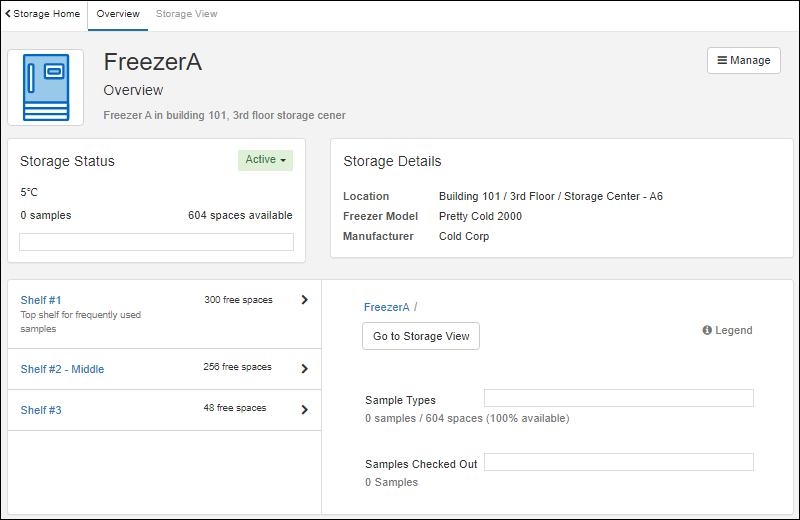Open the Shelf #1 link
Viewport: 800px width, 520px height.
coord(41,300)
